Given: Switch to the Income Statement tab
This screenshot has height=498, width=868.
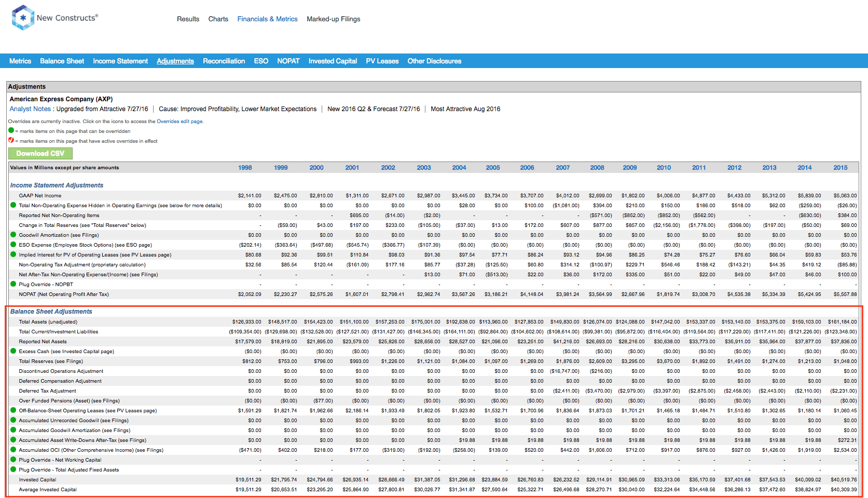Looking at the screenshot, I should point(120,61).
